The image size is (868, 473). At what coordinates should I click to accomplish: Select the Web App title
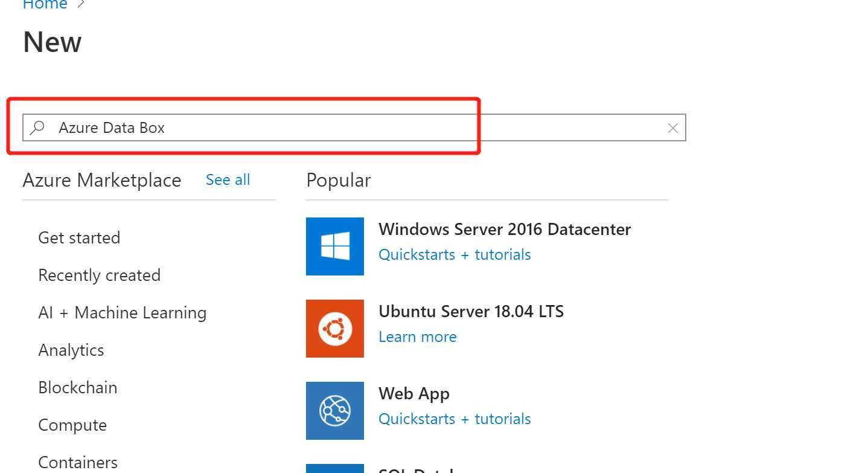[x=414, y=394]
